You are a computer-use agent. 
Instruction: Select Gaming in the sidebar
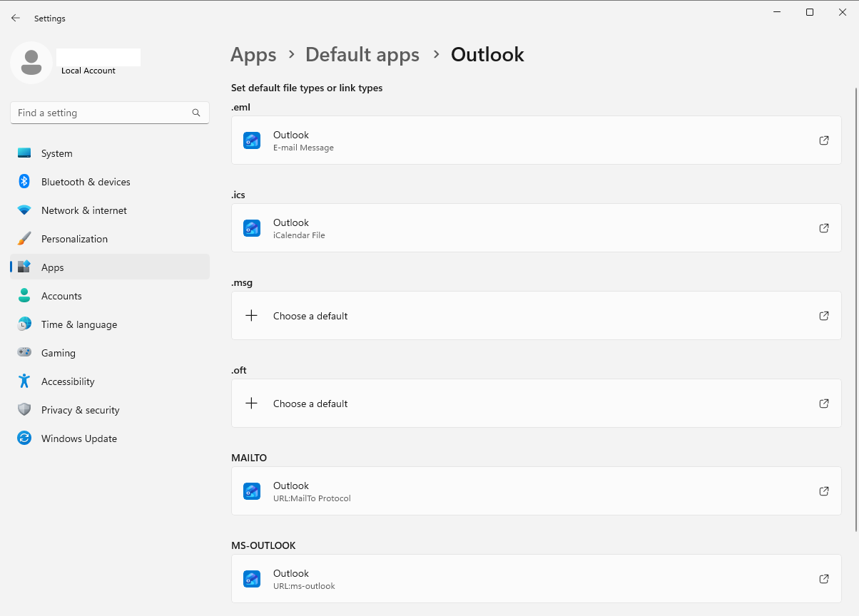[x=110, y=353]
